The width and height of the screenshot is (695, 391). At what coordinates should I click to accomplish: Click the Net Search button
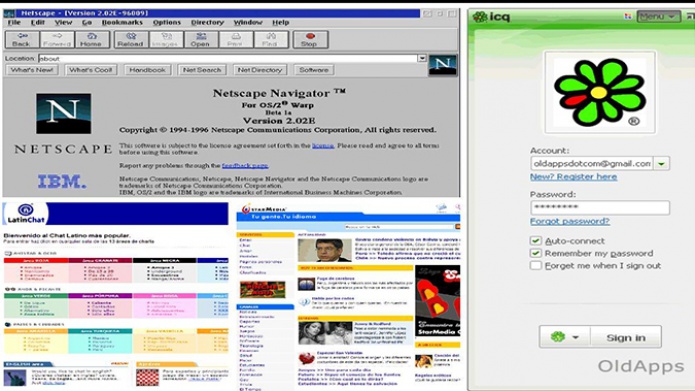point(202,70)
